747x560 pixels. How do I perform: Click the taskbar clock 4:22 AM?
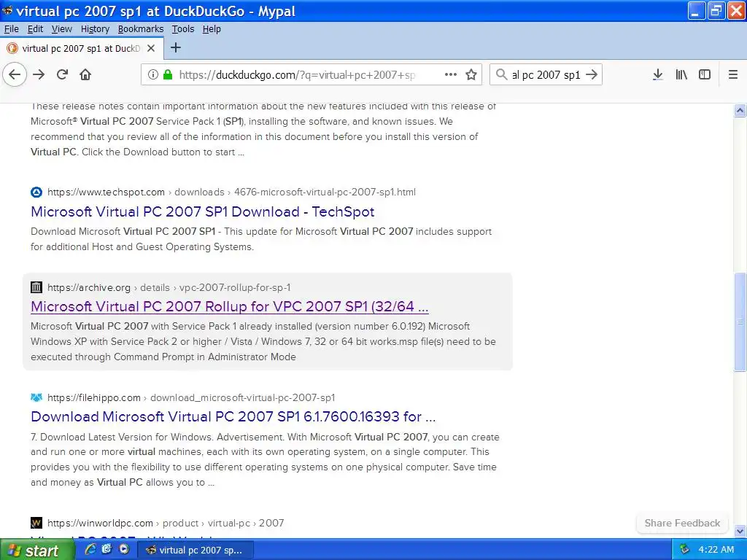[x=716, y=550]
